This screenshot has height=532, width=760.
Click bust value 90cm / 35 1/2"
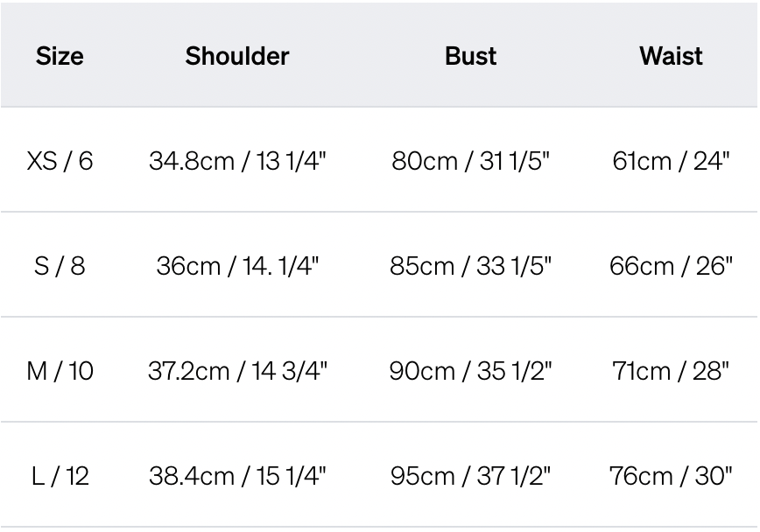[470, 371]
